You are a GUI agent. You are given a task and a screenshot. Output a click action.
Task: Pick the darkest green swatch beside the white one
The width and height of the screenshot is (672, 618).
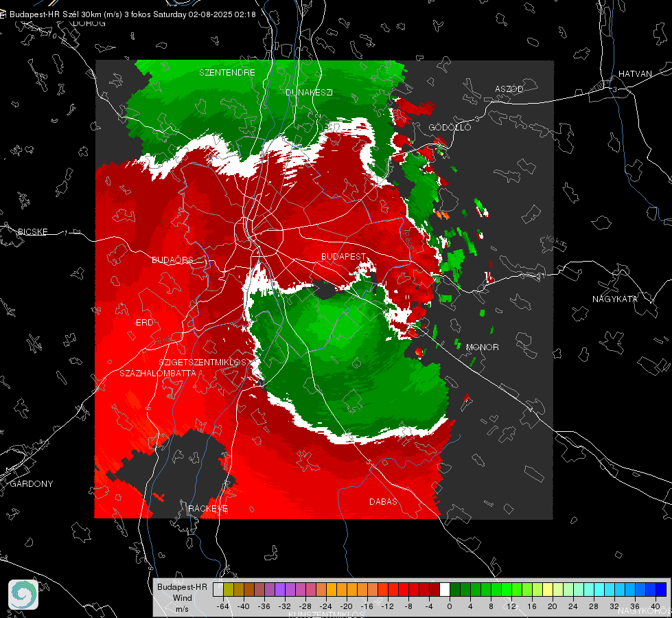point(455,589)
